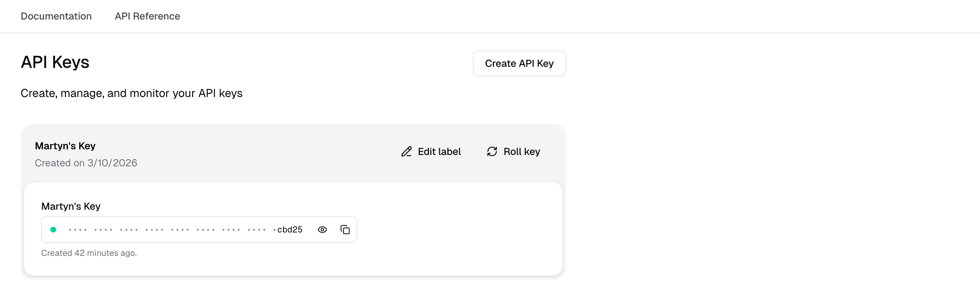Switch to the API Reference page
This screenshot has width=980, height=295.
[147, 16]
